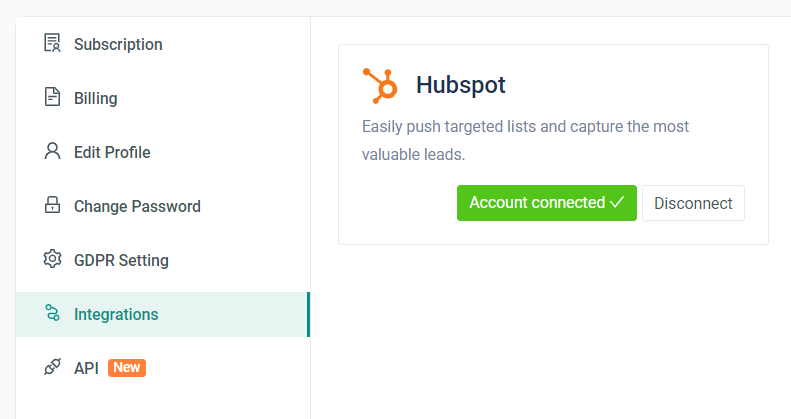The width and height of the screenshot is (791, 419).
Task: Click the Hubspot heading text
Action: pyautogui.click(x=460, y=85)
